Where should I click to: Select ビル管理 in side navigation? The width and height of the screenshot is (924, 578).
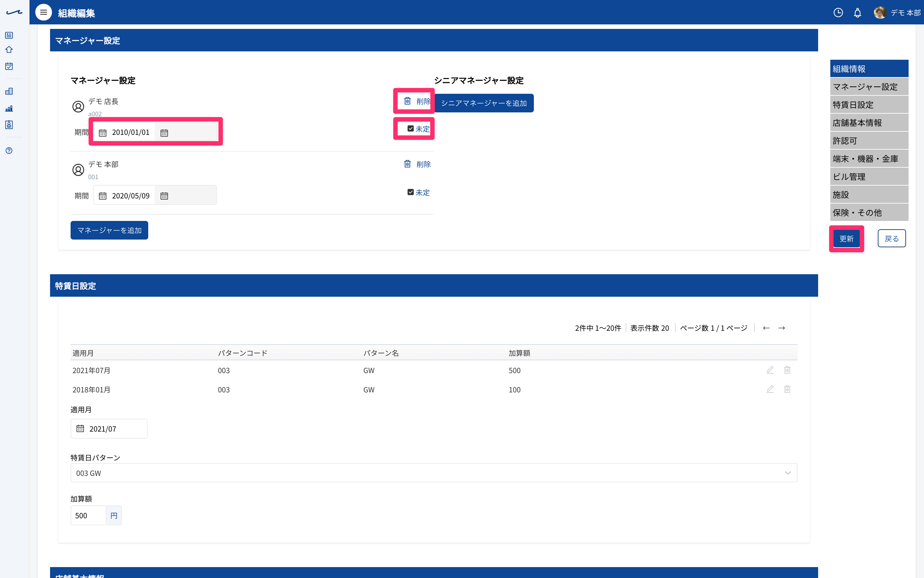[869, 176]
